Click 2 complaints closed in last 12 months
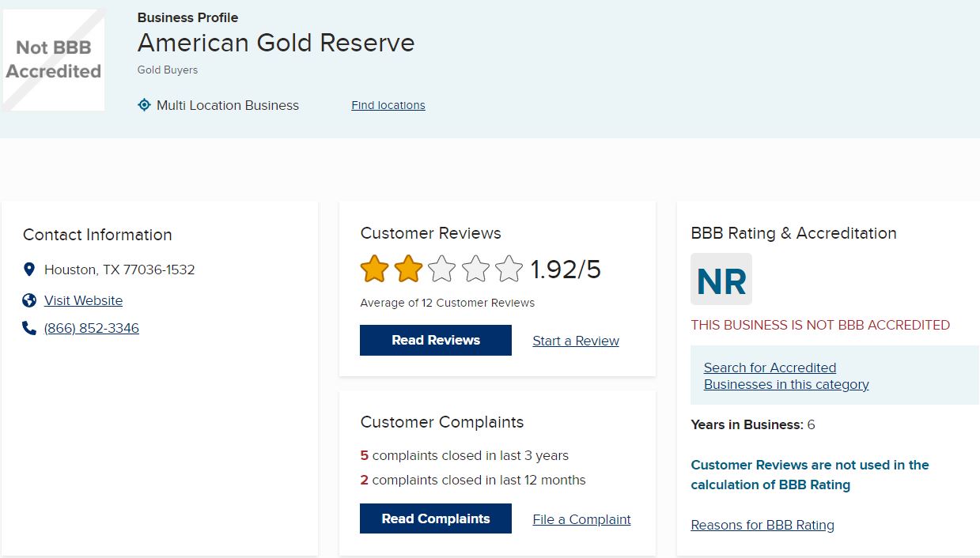 (x=473, y=480)
